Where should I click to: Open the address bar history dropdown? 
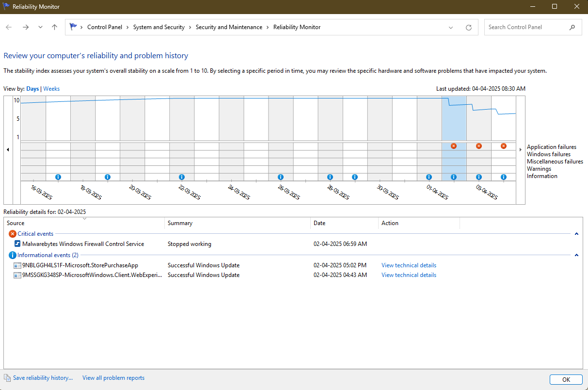click(x=451, y=28)
